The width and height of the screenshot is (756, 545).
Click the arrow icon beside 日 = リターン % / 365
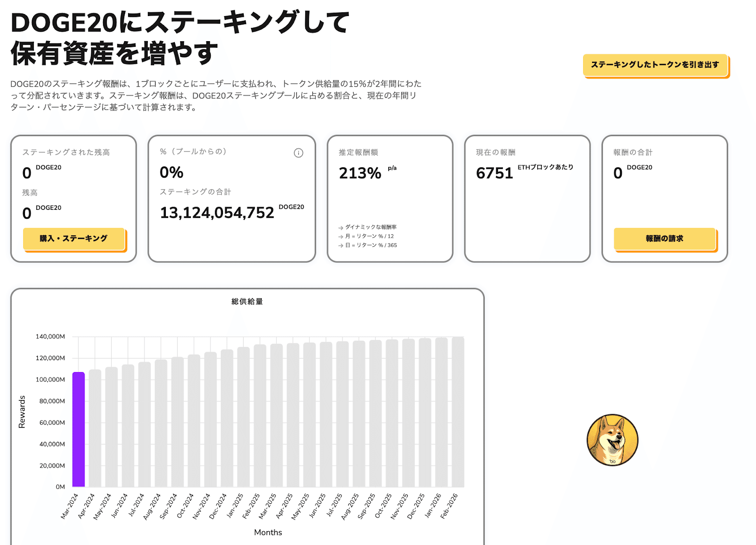pos(341,245)
